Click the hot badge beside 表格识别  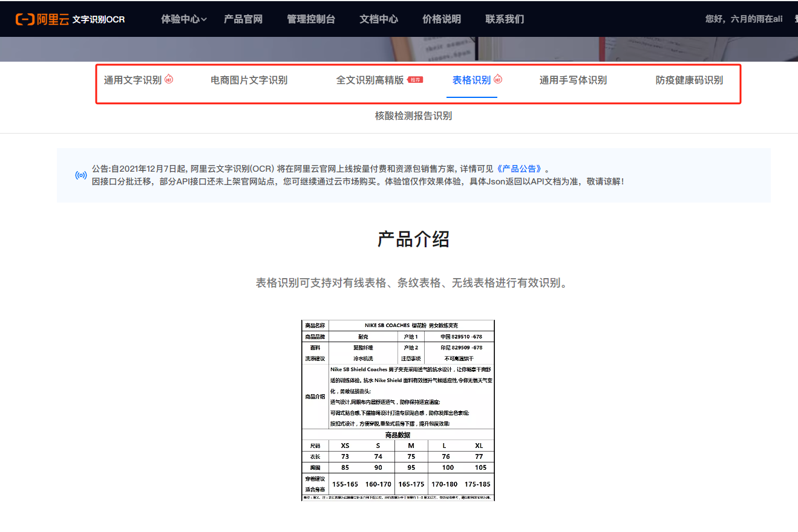(x=498, y=79)
